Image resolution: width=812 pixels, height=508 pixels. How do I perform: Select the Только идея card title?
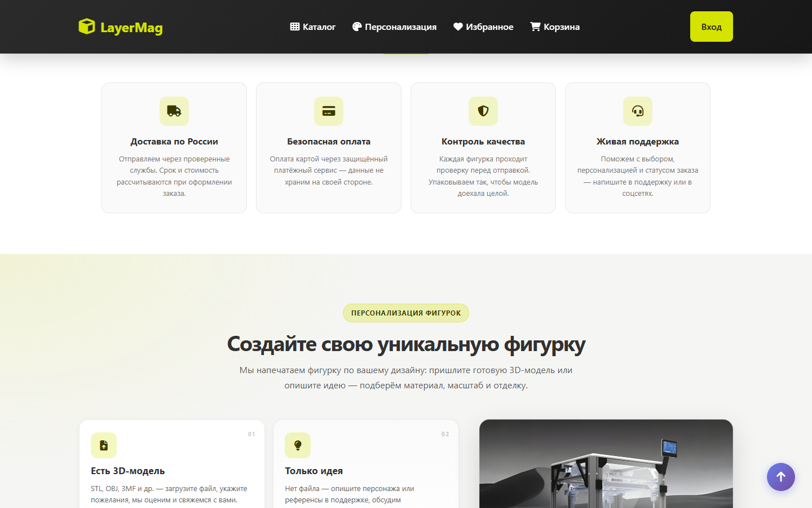(x=314, y=471)
